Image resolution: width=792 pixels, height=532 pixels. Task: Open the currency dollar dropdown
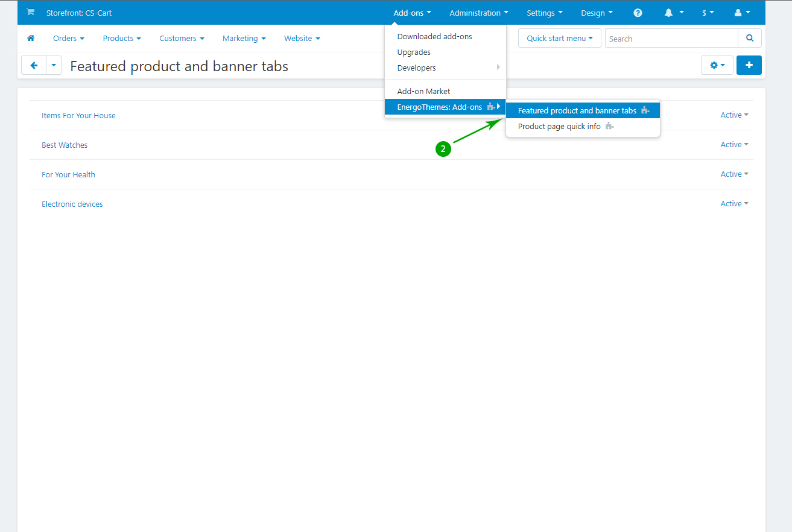pyautogui.click(x=708, y=13)
